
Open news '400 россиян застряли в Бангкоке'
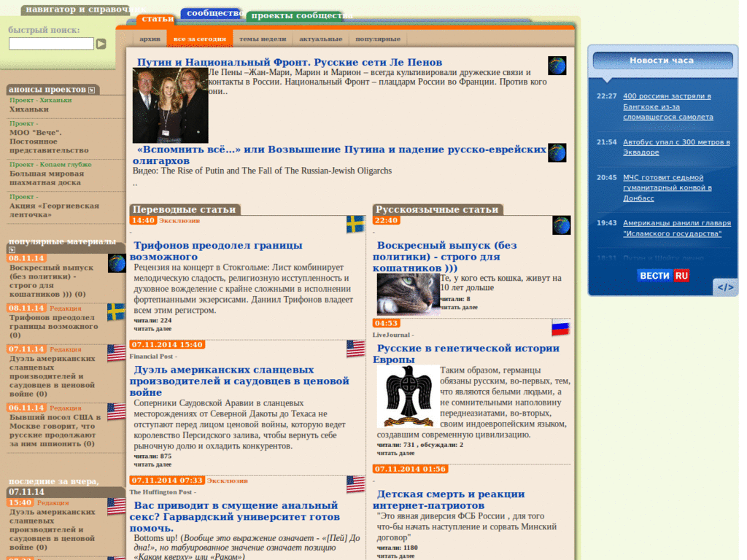pos(668,106)
